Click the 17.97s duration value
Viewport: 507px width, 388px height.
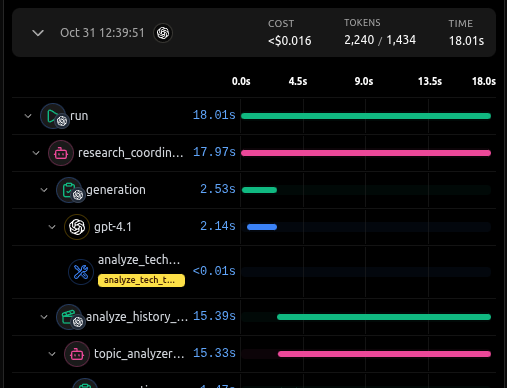coord(214,152)
